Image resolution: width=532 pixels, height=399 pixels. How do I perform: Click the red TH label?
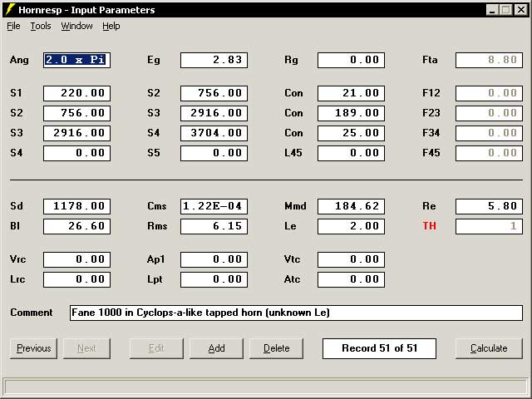pyautogui.click(x=429, y=226)
